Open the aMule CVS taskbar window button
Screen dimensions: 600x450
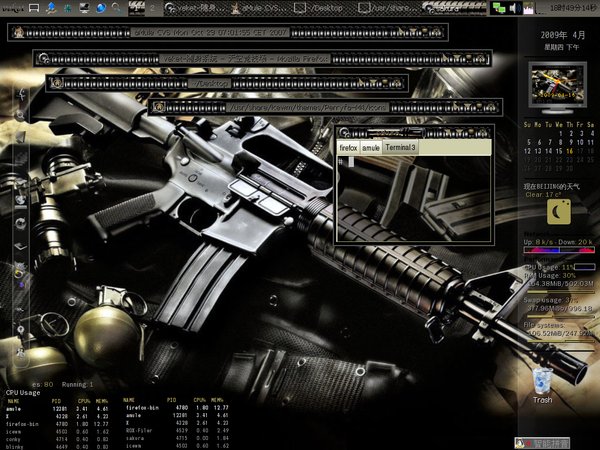(256, 8)
